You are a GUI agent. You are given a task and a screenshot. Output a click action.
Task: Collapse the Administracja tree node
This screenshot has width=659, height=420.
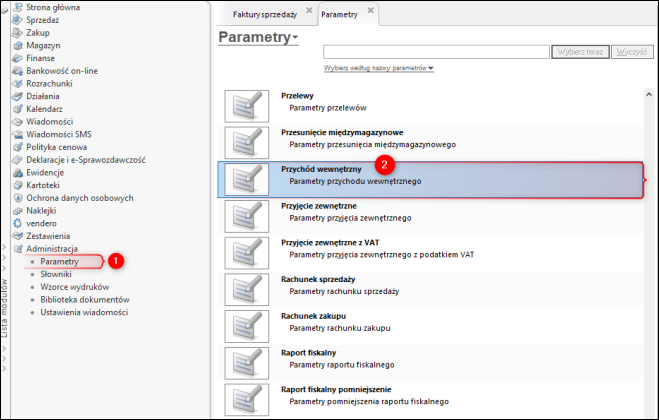[17, 248]
